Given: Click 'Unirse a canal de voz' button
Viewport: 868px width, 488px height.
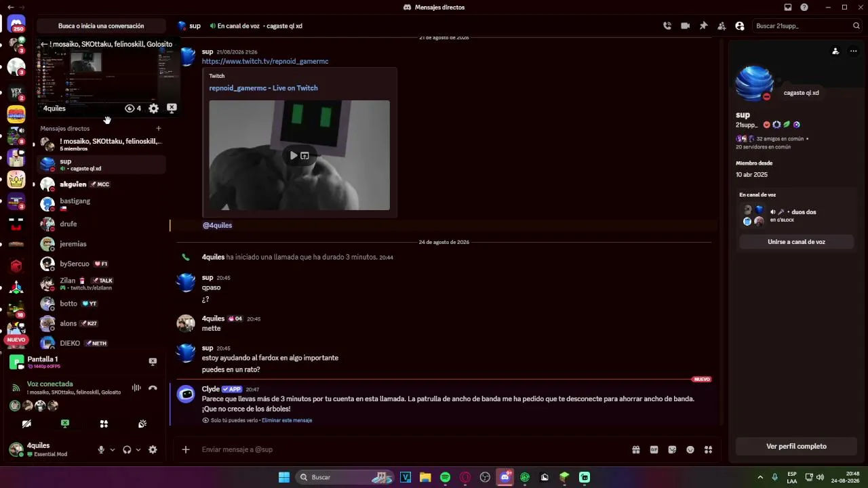Looking at the screenshot, I should click(796, 241).
